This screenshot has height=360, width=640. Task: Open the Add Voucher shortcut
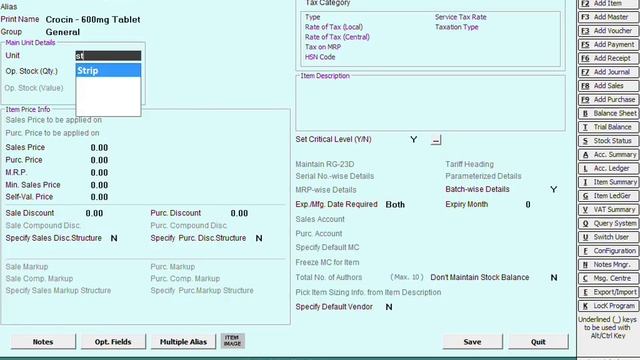point(608,31)
